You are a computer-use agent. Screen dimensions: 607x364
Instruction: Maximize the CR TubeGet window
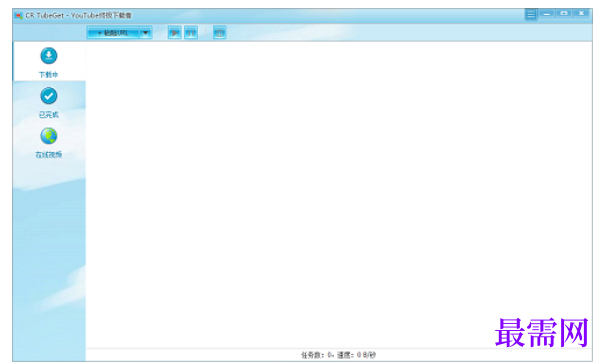pyautogui.click(x=564, y=14)
